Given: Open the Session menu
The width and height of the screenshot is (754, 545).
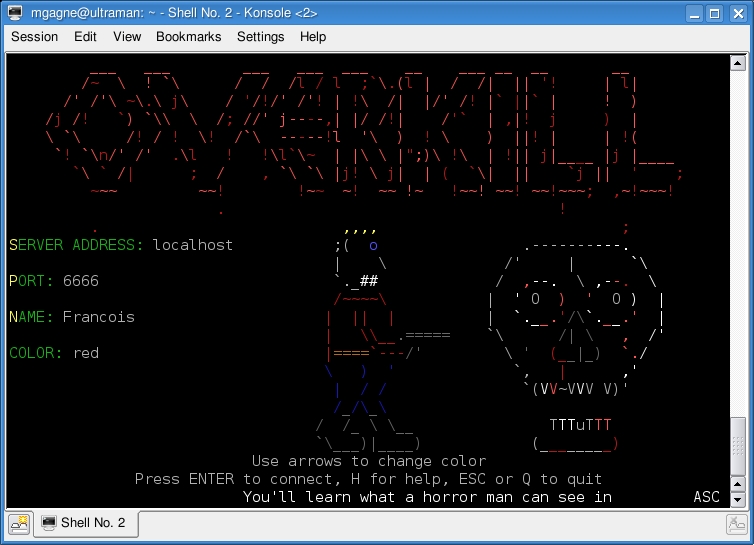Looking at the screenshot, I should click(x=34, y=37).
